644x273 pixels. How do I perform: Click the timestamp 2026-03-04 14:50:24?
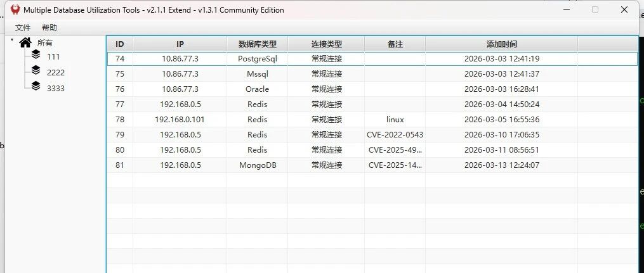coord(501,104)
